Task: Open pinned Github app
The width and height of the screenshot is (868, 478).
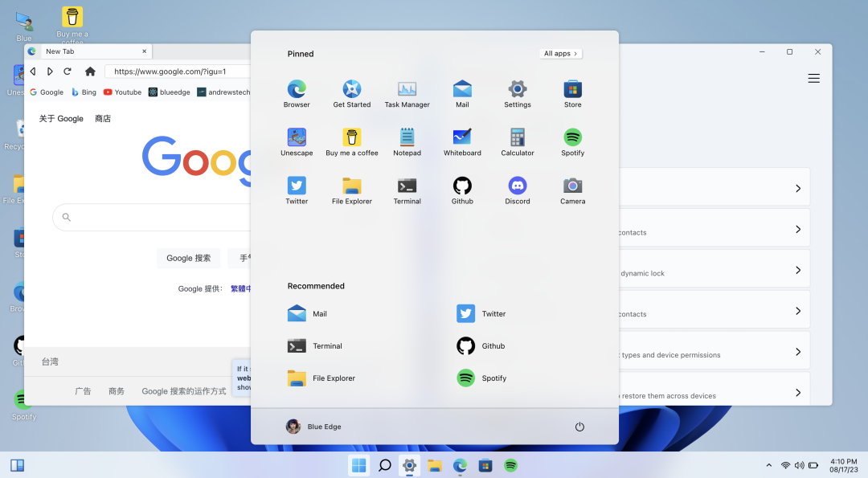Action: [462, 190]
